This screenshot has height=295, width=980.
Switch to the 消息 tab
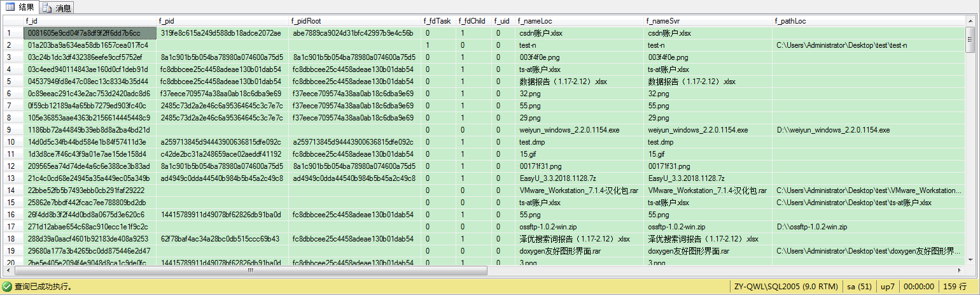click(58, 8)
